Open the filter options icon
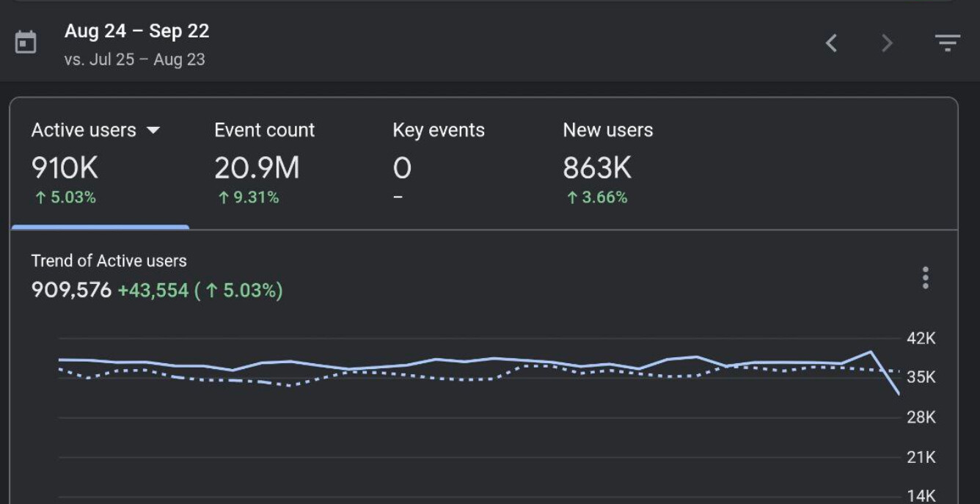The image size is (980, 504). pyautogui.click(x=947, y=43)
